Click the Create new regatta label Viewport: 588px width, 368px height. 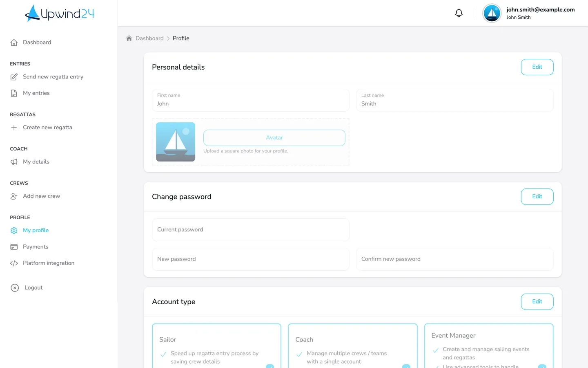(47, 128)
